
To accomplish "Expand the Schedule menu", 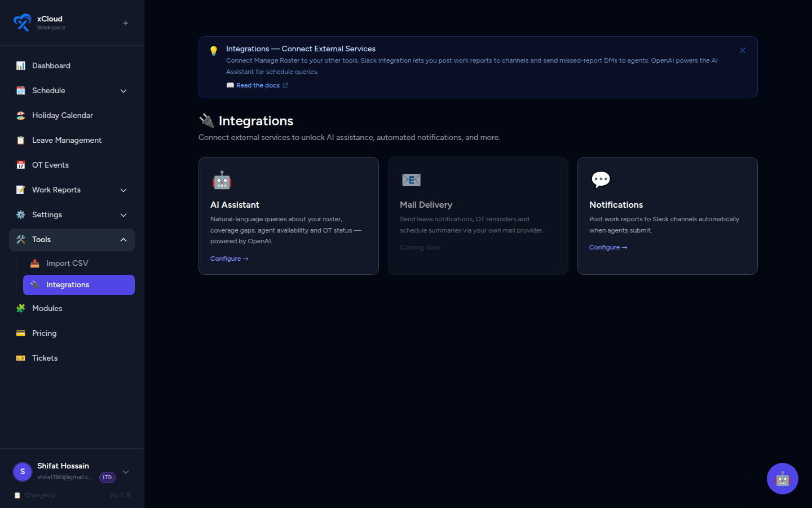I will click(x=123, y=90).
